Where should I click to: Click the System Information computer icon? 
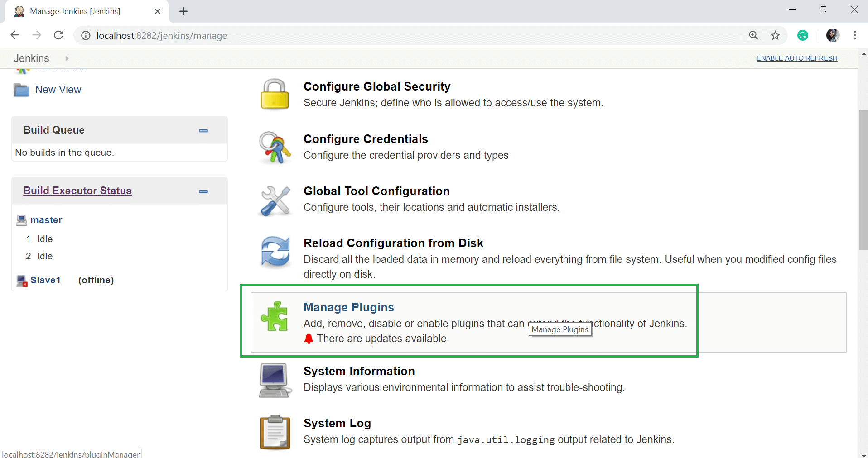(275, 380)
